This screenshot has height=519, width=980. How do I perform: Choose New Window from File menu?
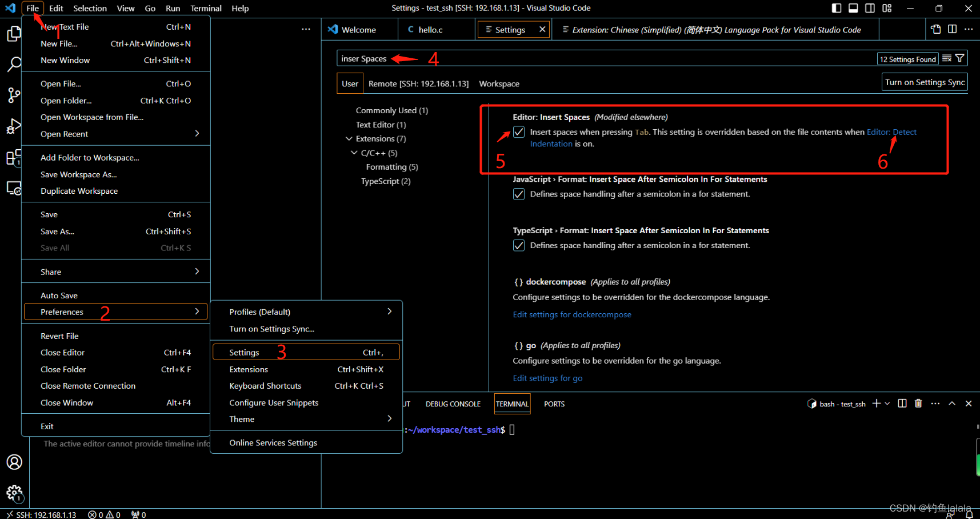(x=116, y=60)
